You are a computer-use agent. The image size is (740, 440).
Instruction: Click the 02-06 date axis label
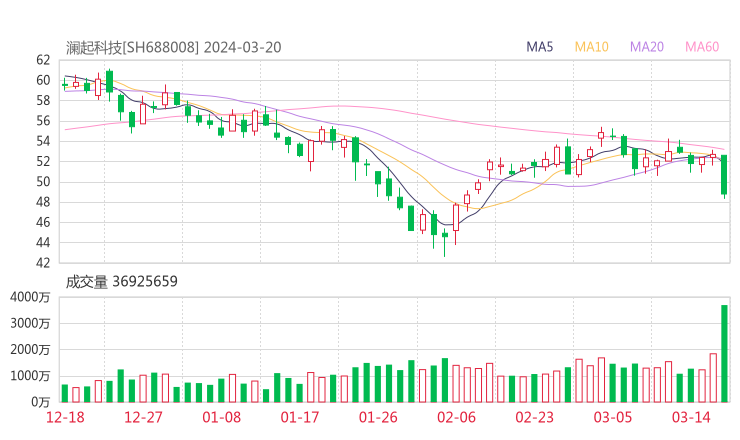(x=456, y=417)
